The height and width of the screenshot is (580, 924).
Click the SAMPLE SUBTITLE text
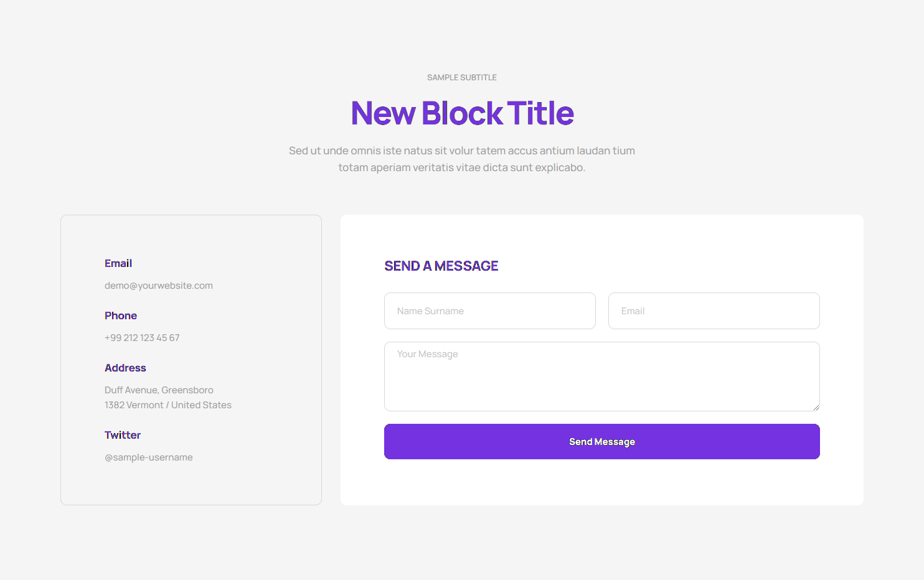pyautogui.click(x=462, y=78)
